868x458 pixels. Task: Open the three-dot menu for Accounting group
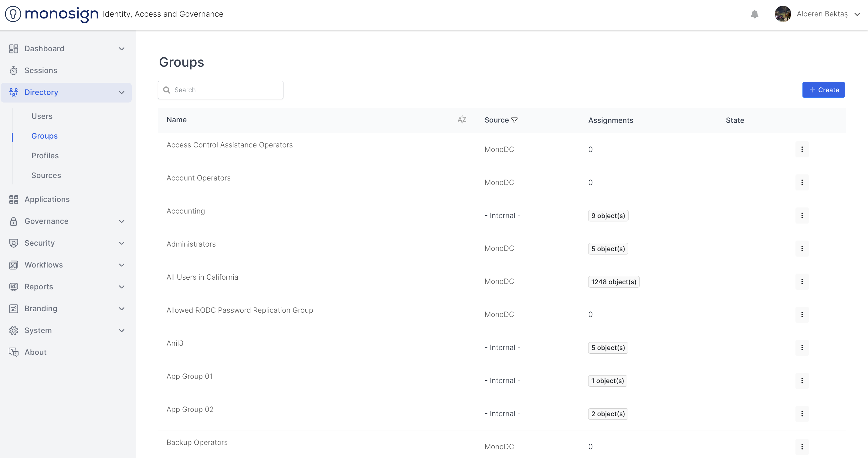pos(802,216)
